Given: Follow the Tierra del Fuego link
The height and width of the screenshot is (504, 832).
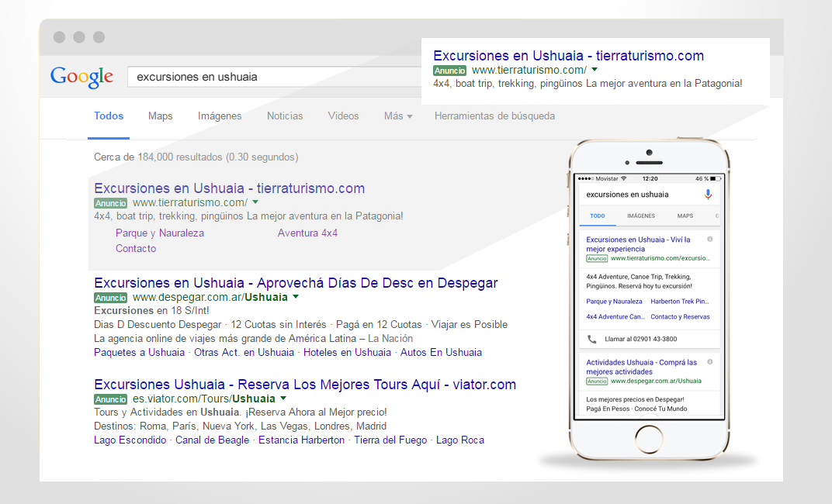Looking at the screenshot, I should click(x=390, y=440).
